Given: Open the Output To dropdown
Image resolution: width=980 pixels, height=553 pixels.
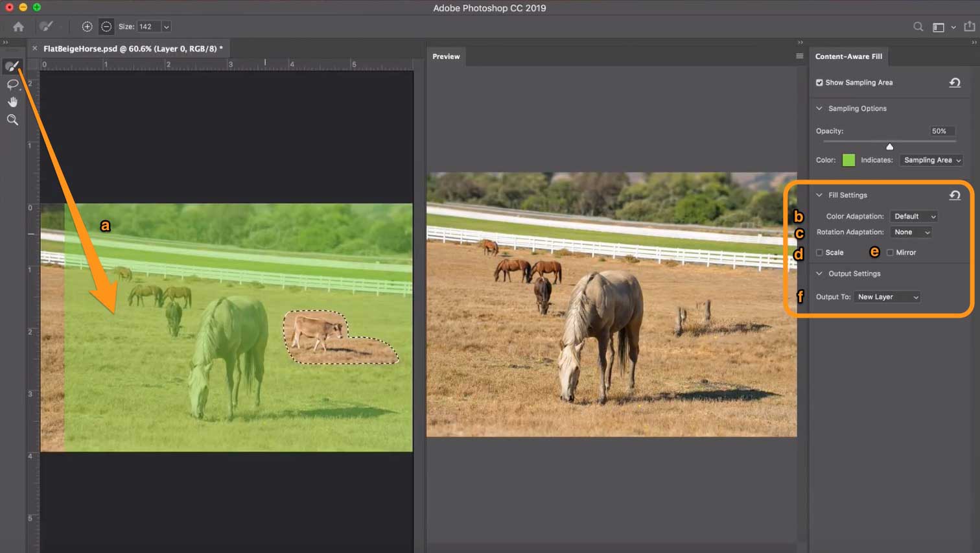Looking at the screenshot, I should pos(887,297).
